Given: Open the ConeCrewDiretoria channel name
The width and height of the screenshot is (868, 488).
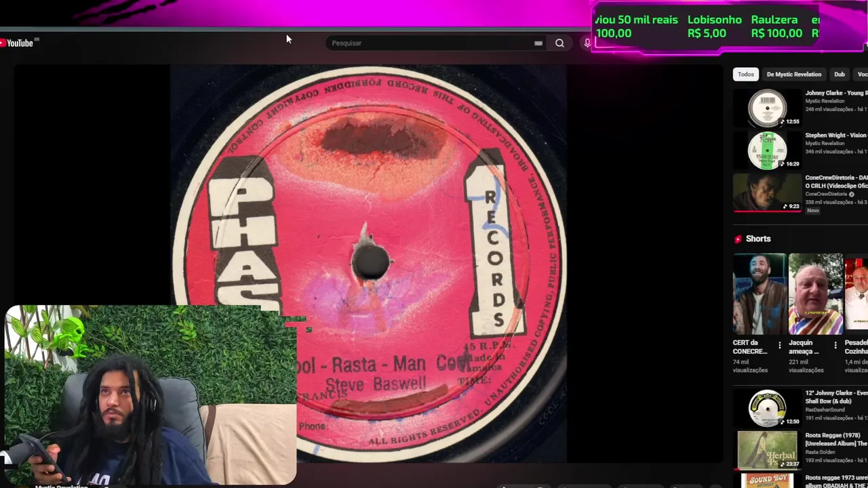Looking at the screenshot, I should coord(827,194).
